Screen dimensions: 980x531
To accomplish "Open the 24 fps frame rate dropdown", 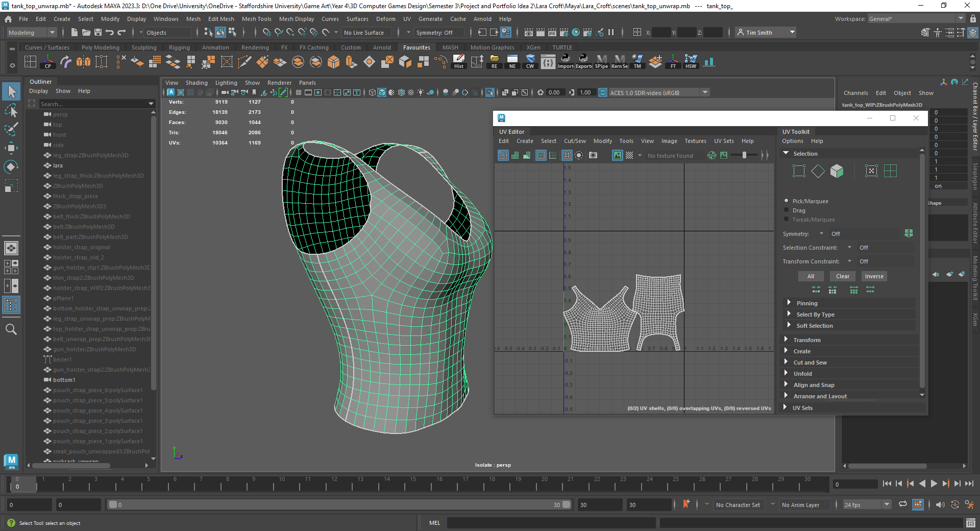I will [x=866, y=504].
